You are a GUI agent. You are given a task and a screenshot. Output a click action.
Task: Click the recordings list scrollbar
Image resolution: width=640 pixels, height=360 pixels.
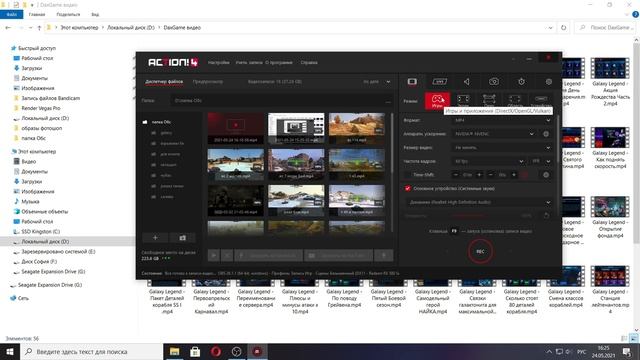click(x=391, y=173)
